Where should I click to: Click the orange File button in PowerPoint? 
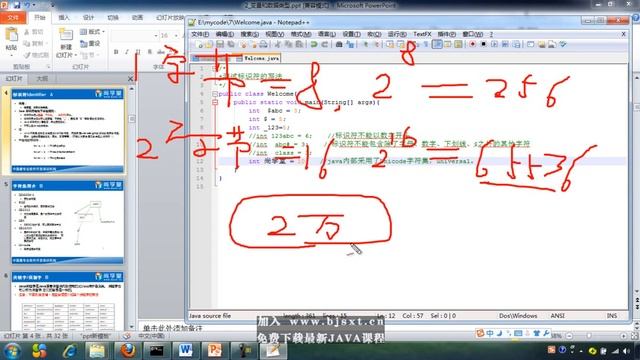pos(13,18)
